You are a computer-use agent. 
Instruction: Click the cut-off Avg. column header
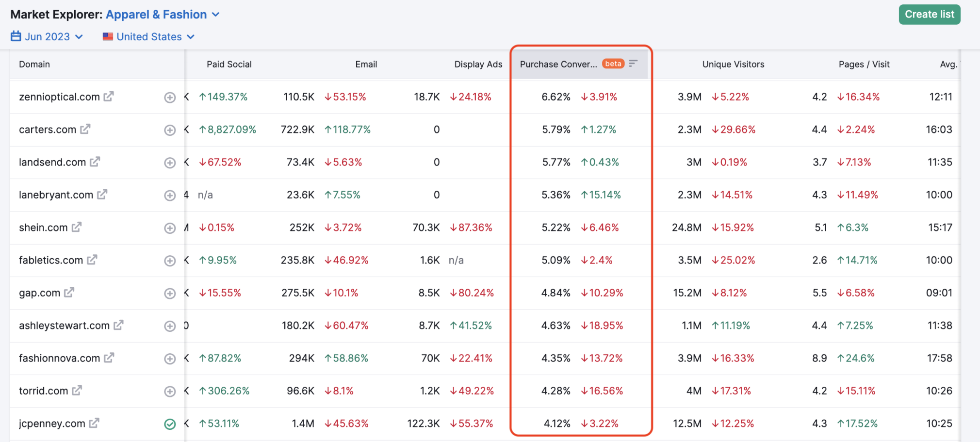pyautogui.click(x=948, y=64)
